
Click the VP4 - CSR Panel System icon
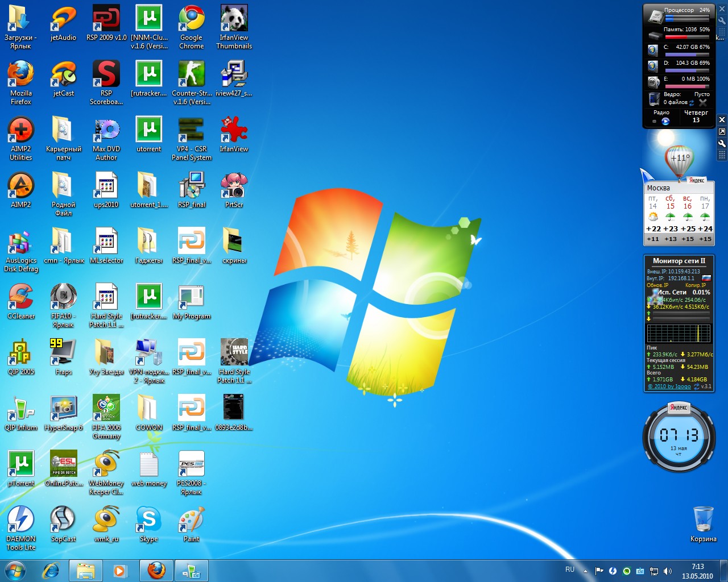coord(192,138)
